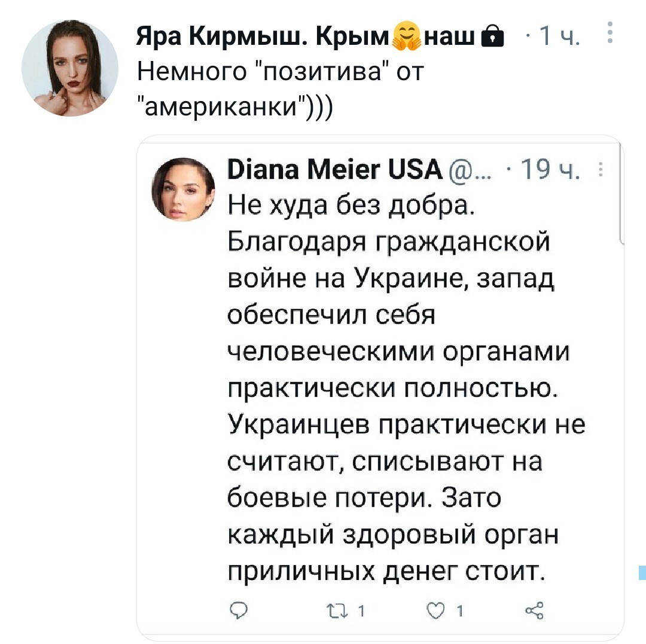Open Diana Meier USA profile picture
Image resolution: width=646 pixels, height=644 pixels.
click(x=184, y=190)
